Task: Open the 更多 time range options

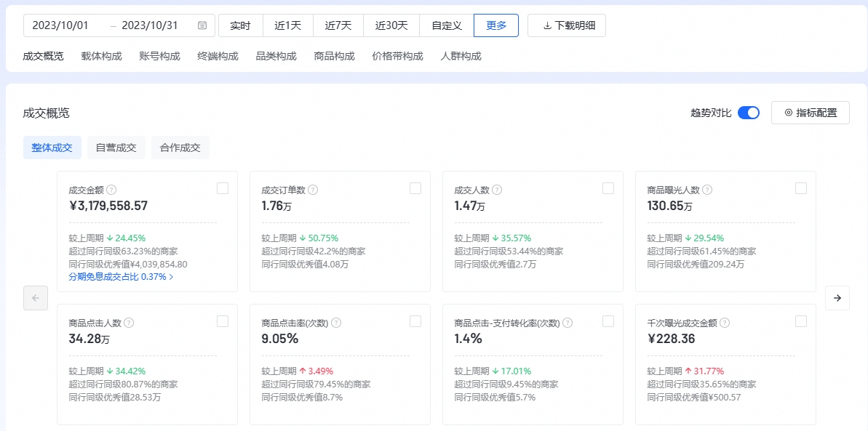Action: pyautogui.click(x=496, y=25)
